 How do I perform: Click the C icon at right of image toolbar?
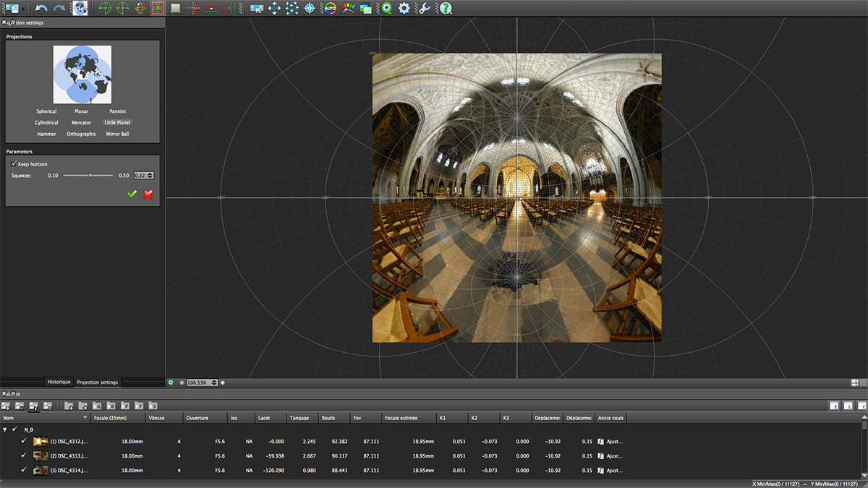861,406
